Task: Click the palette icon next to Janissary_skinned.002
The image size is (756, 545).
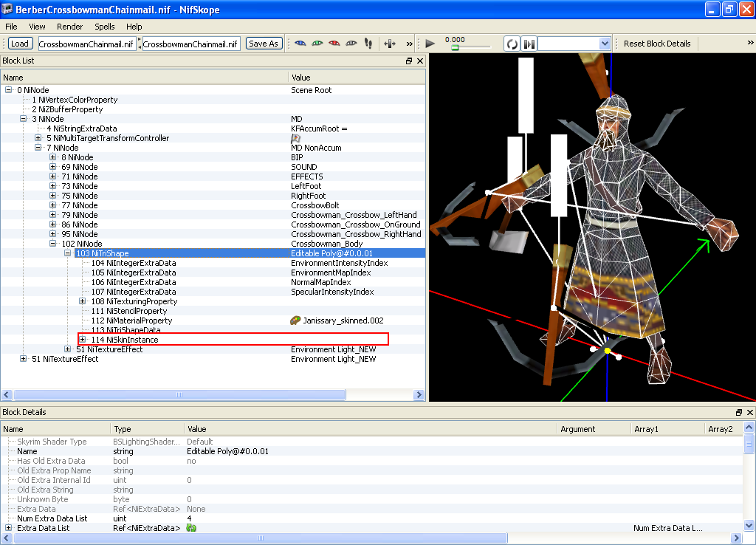Action: pos(295,321)
